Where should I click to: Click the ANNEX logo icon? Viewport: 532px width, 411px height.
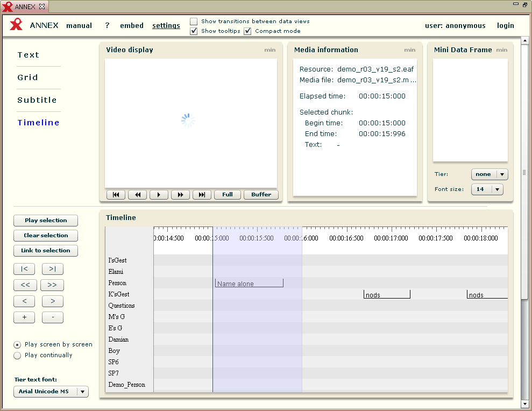(x=16, y=25)
